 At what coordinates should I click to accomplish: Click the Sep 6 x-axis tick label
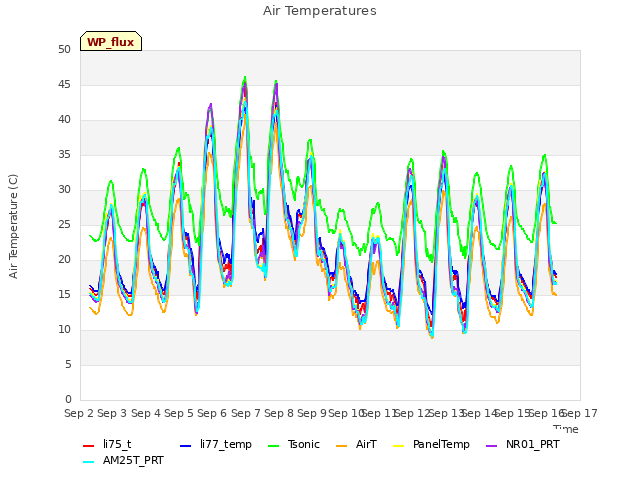point(212,413)
